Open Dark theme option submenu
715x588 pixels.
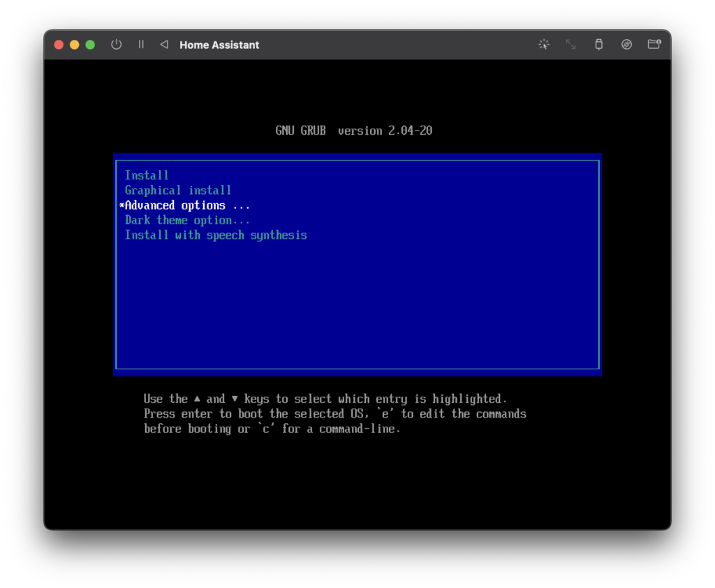[x=187, y=220]
